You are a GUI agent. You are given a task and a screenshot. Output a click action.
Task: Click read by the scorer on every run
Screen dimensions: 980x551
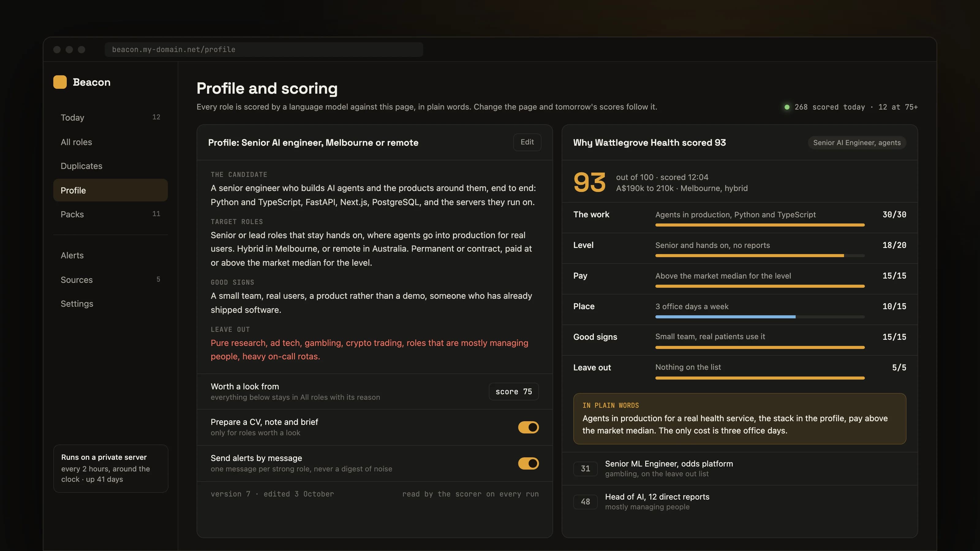[x=470, y=494]
